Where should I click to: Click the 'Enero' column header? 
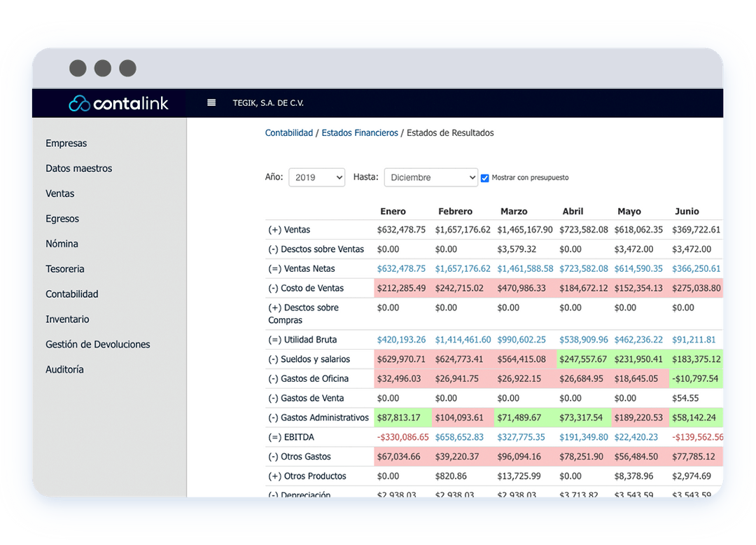(393, 211)
